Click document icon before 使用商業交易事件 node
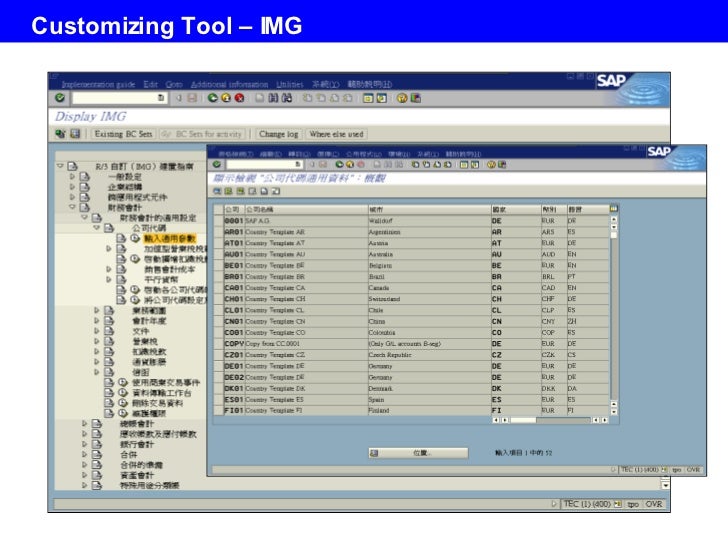This screenshot has width=728, height=546. coord(109,383)
